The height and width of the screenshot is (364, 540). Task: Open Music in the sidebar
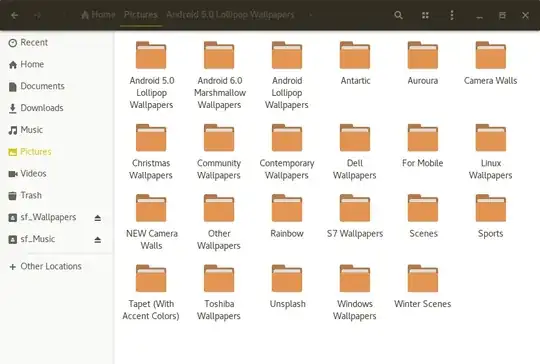(x=57, y=130)
